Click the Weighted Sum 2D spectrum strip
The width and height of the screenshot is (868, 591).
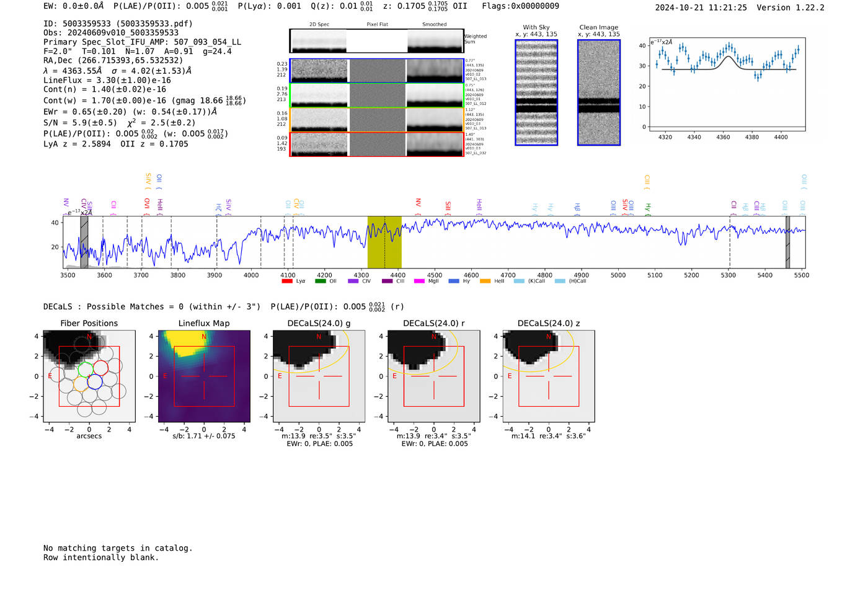point(376,41)
